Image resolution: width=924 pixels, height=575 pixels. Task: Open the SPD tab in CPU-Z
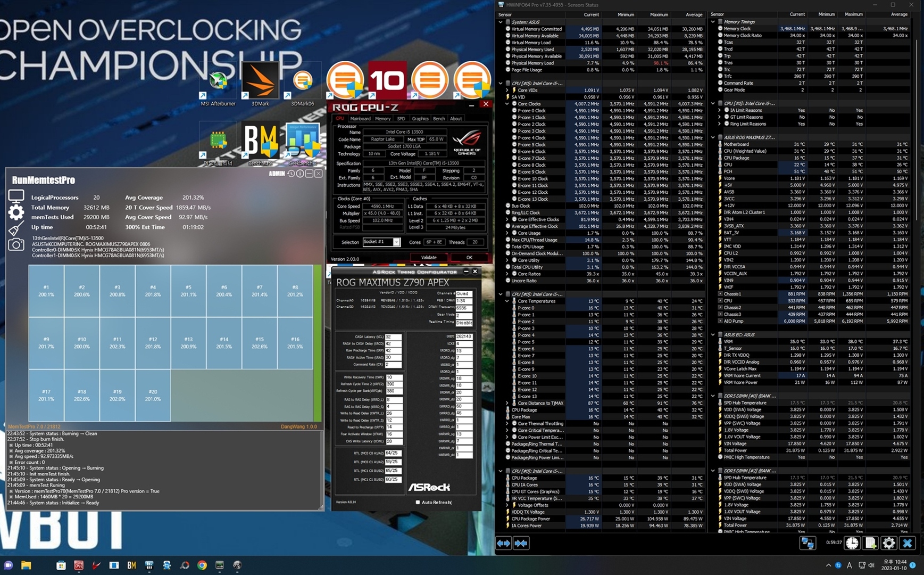[x=401, y=119]
